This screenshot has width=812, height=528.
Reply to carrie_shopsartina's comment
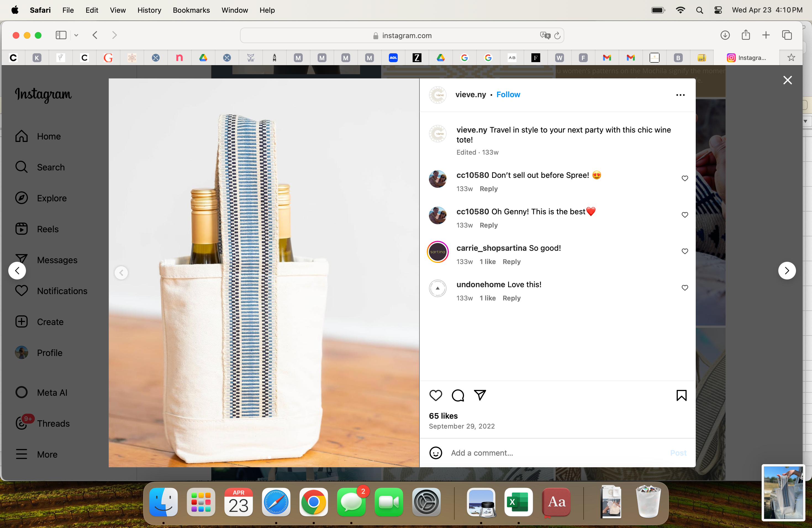click(512, 262)
